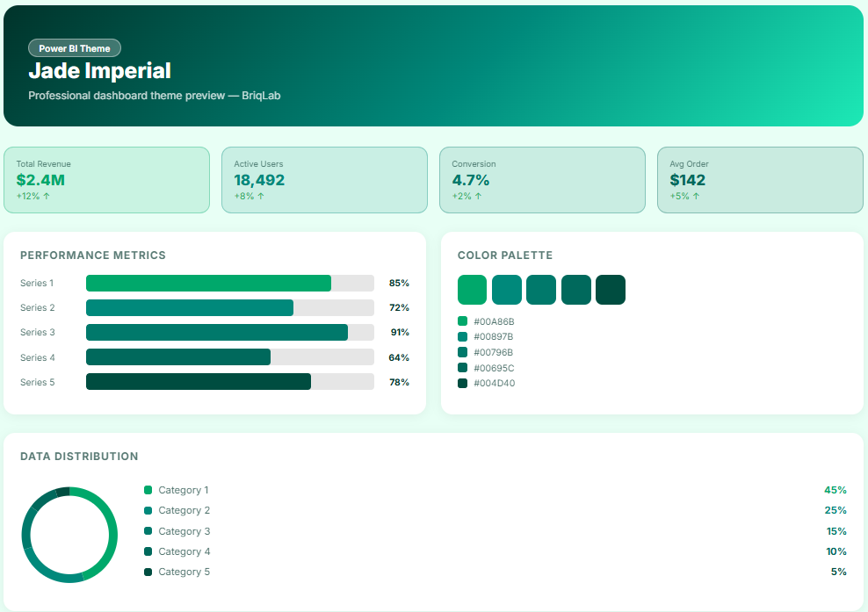Click the Power BI Theme badge
The height and width of the screenshot is (612, 868).
click(75, 48)
